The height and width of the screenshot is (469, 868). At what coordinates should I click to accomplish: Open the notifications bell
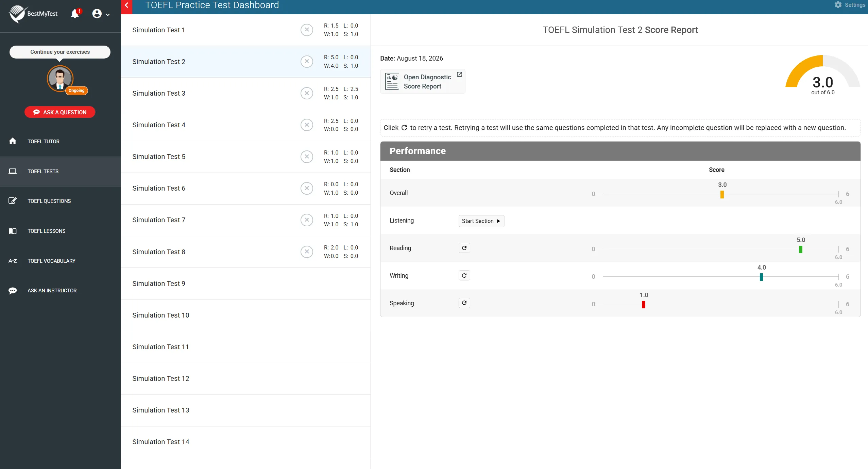pos(75,14)
